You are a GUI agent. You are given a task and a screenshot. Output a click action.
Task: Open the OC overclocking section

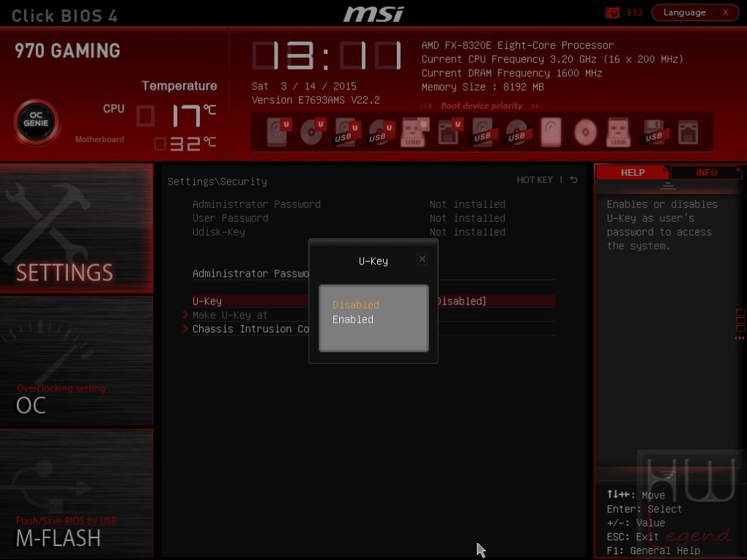[x=76, y=361]
